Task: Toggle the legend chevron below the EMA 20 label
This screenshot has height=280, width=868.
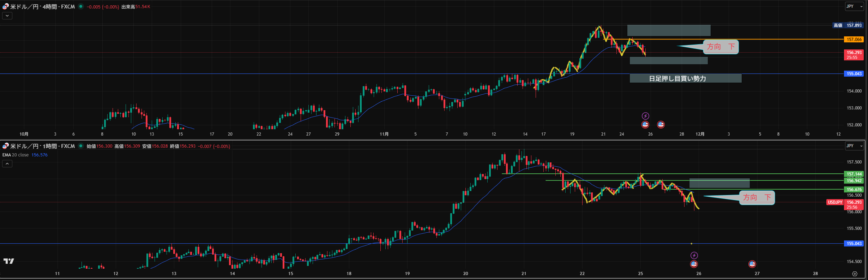Action: point(7,163)
